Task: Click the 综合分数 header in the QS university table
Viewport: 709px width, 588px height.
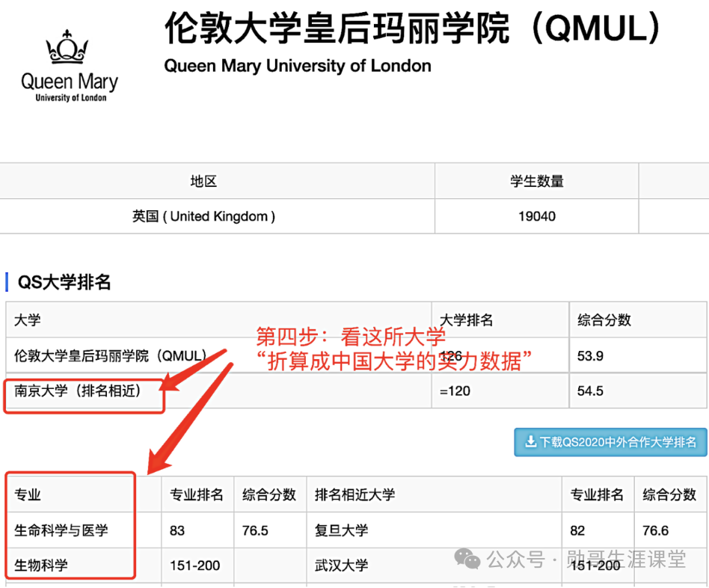Action: pos(604,320)
